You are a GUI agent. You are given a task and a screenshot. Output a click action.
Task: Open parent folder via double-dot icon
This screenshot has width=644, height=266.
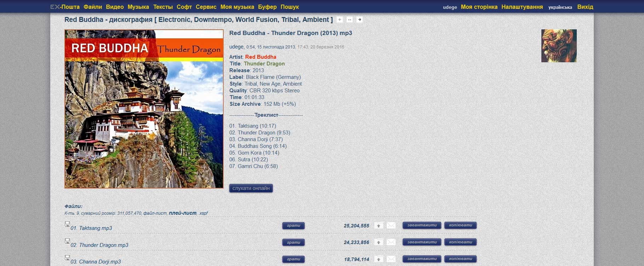[350, 19]
